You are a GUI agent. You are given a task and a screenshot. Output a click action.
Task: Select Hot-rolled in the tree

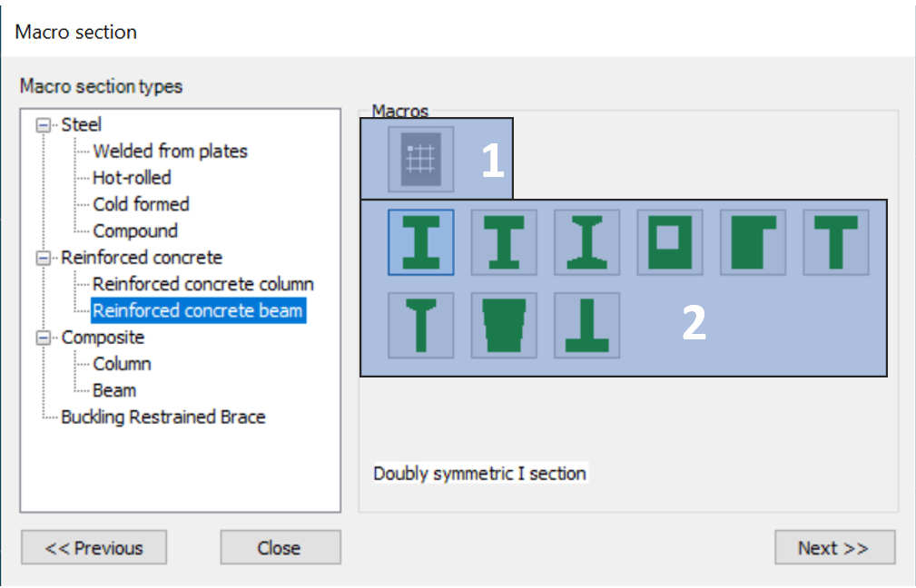coord(132,178)
